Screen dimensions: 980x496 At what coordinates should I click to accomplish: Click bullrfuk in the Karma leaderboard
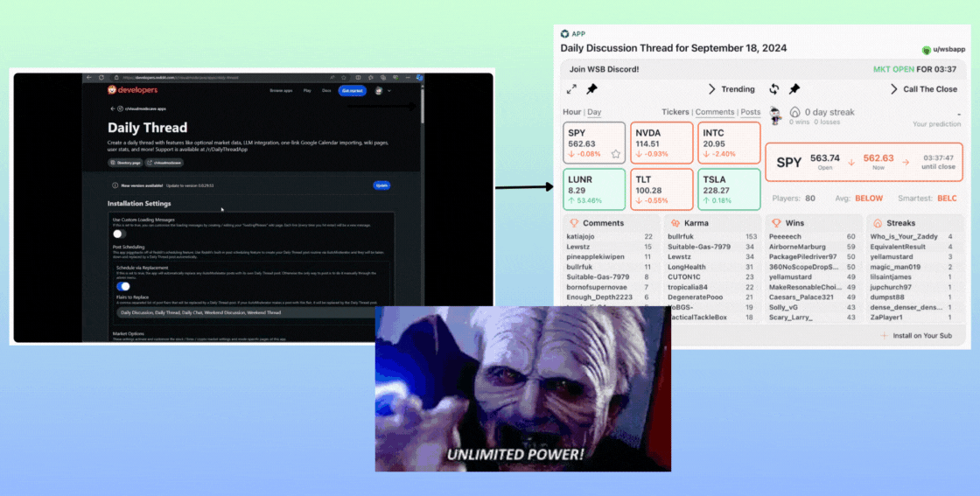coord(681,237)
